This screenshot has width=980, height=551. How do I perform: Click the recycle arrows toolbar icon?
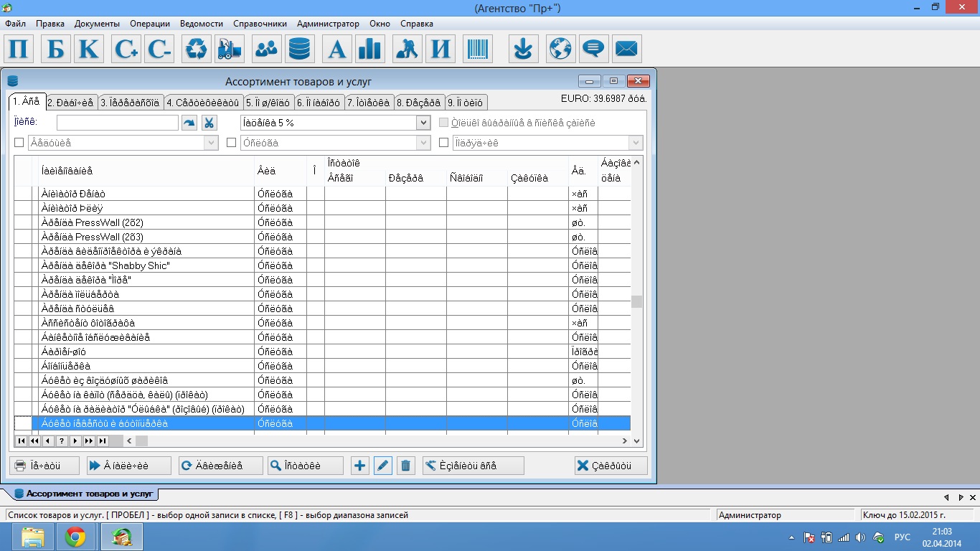pos(197,49)
